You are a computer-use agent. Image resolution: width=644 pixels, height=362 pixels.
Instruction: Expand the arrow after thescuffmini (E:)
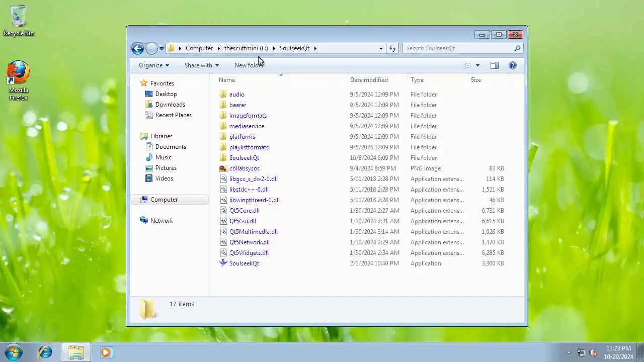pos(274,48)
